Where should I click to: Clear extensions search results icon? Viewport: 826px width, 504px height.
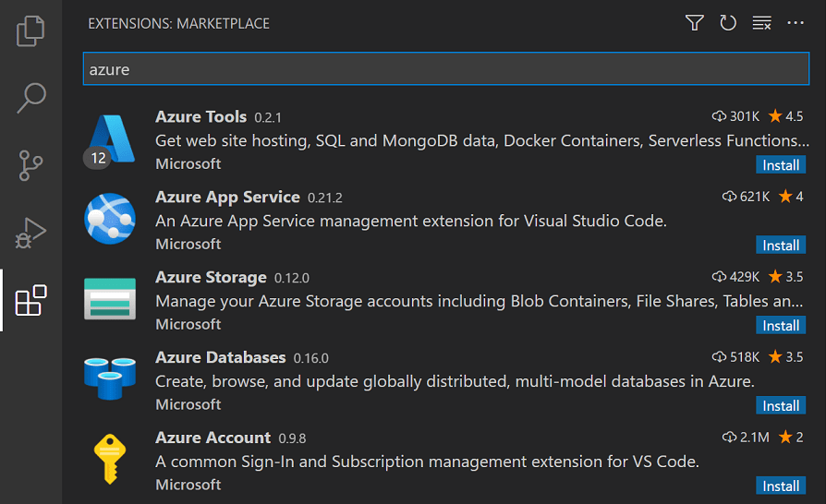761,23
